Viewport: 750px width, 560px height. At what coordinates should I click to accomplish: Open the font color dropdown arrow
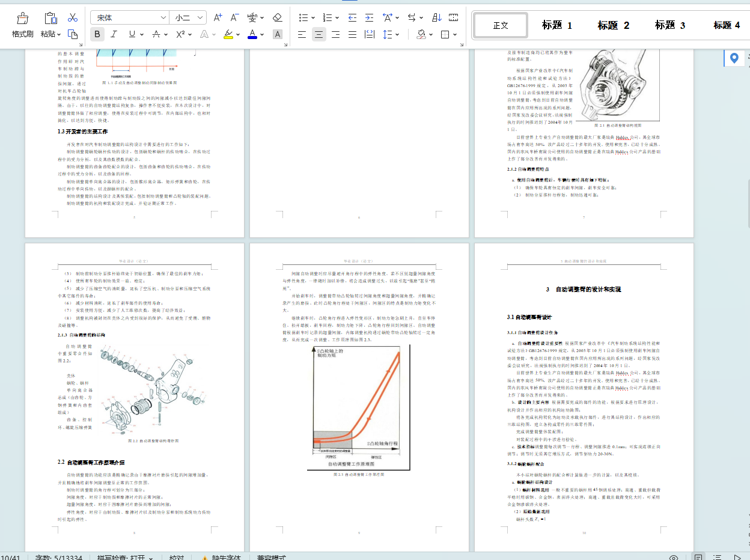(263, 34)
